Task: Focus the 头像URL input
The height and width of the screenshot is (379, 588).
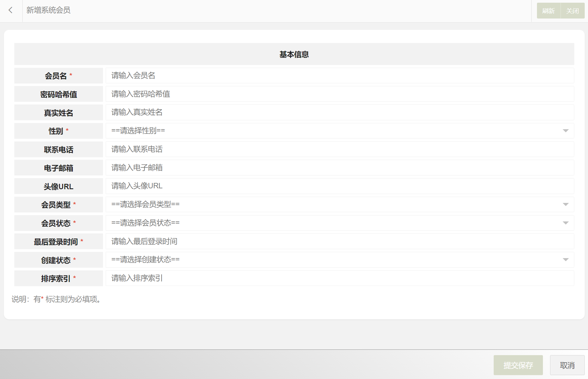Action: click(339, 186)
